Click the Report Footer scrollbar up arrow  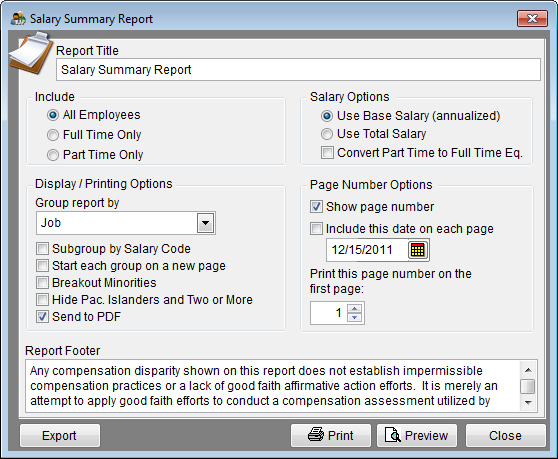coord(528,370)
